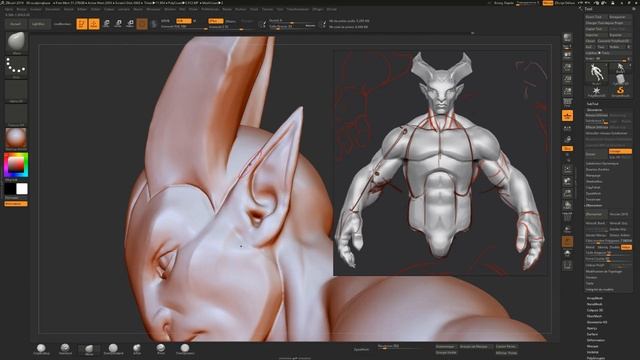Image resolution: width=640 pixels, height=360 pixels.
Task: Open the Alpha menu
Action: [x=9, y=9]
